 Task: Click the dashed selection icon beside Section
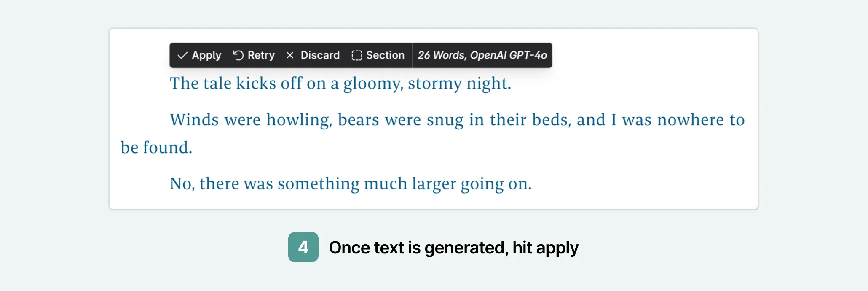coord(356,55)
